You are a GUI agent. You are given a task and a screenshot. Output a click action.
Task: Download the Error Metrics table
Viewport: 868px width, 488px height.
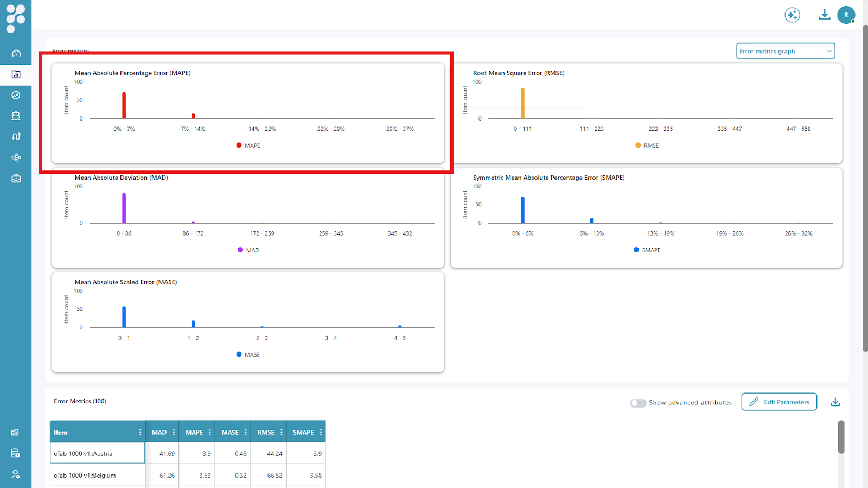[x=835, y=402]
